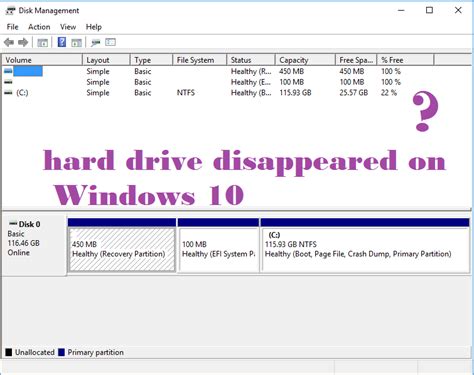Screen dimensions: 474x375
Task: Sort by the Free Space column header
Action: pos(356,60)
